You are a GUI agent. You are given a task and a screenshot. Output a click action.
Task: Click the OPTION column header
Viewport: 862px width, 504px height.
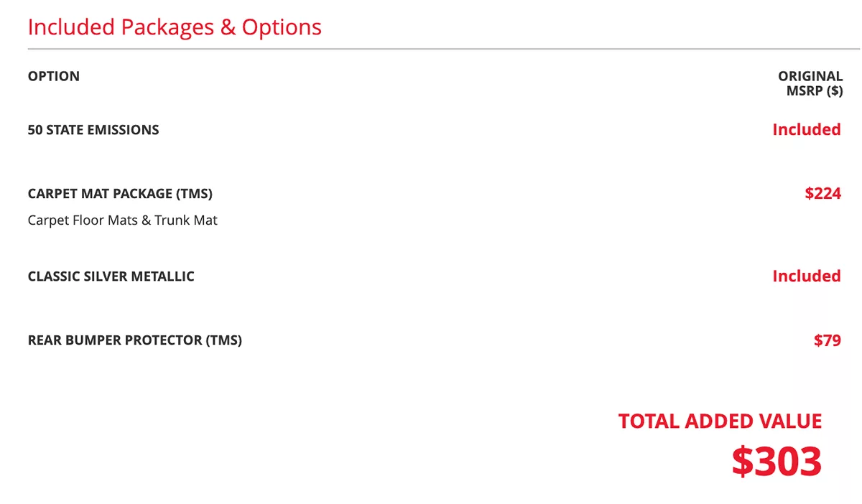pyautogui.click(x=54, y=76)
